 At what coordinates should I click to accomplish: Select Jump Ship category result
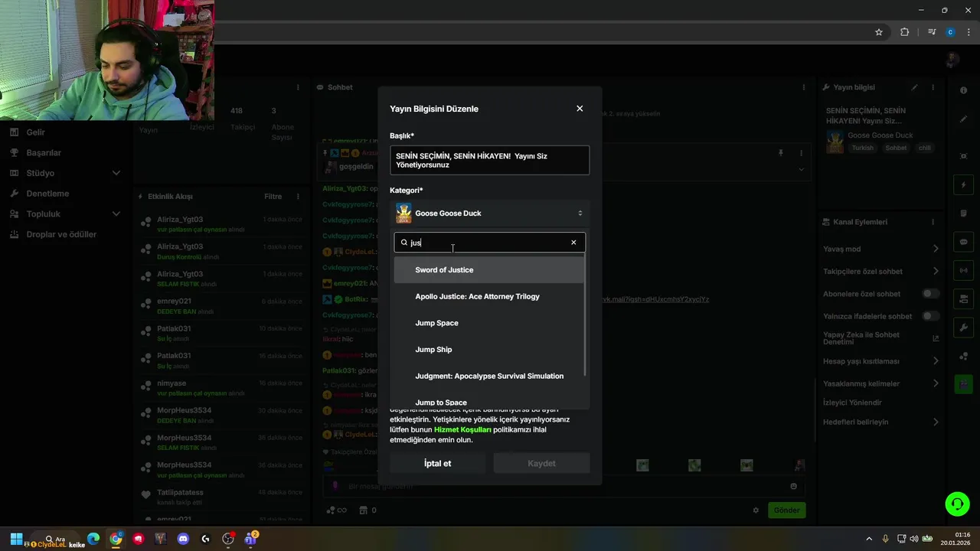(488, 350)
